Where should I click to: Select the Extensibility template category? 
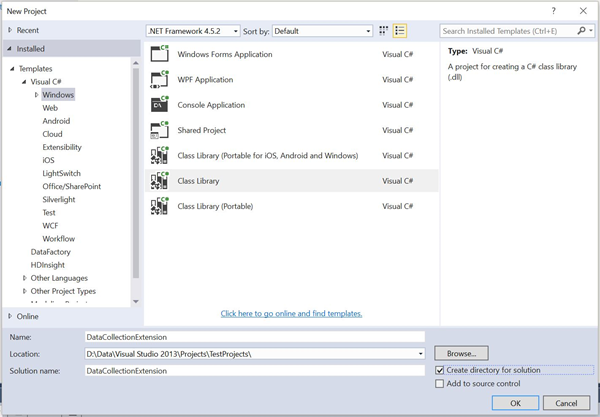click(62, 147)
